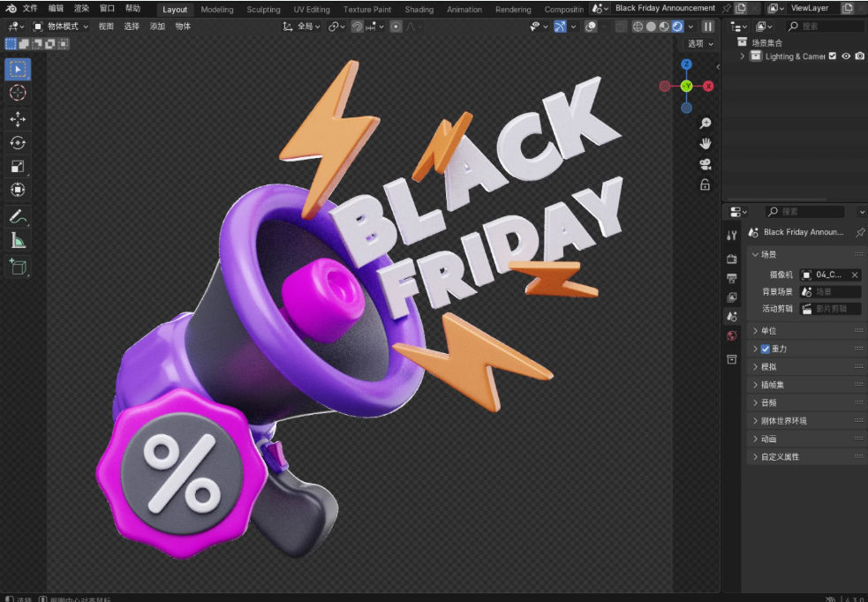Pick the Rotate tool

pos(18,143)
